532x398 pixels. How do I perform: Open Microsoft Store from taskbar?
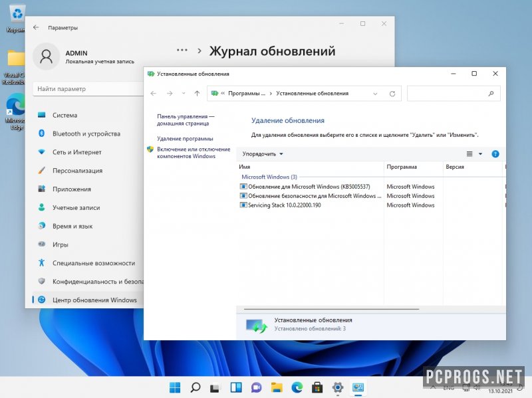point(317,387)
